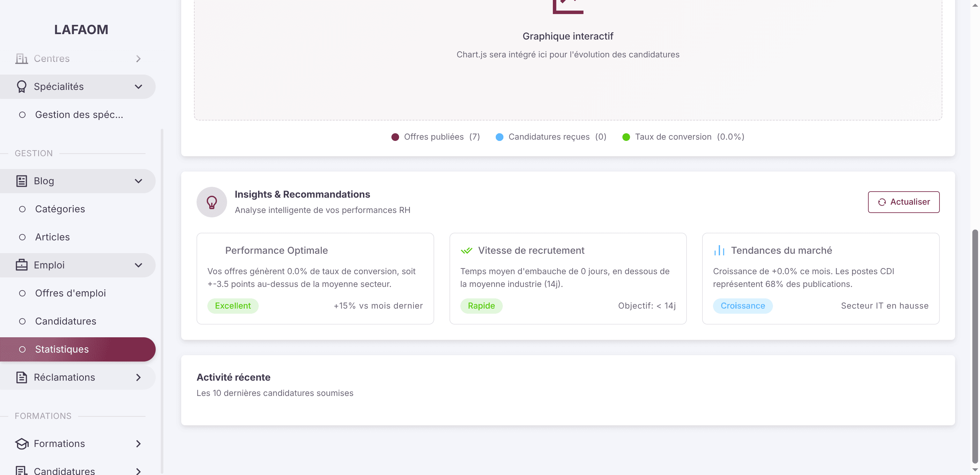Toggle the Taux de conversion green legend dot
This screenshot has width=980, height=475.
click(x=626, y=137)
